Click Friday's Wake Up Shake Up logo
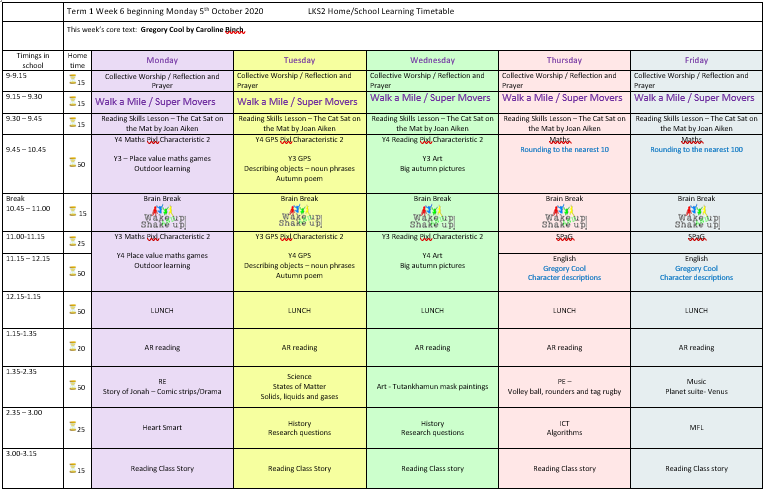The width and height of the screenshot is (767, 493). 696,217
